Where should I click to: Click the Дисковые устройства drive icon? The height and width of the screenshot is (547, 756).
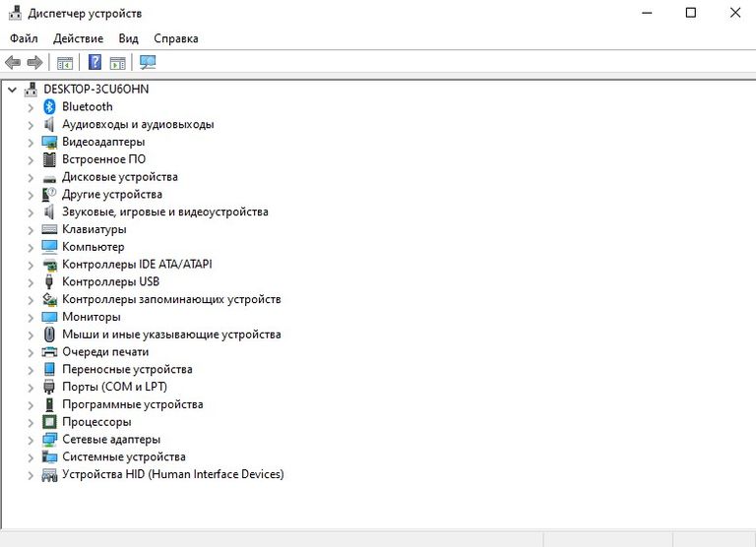click(49, 178)
